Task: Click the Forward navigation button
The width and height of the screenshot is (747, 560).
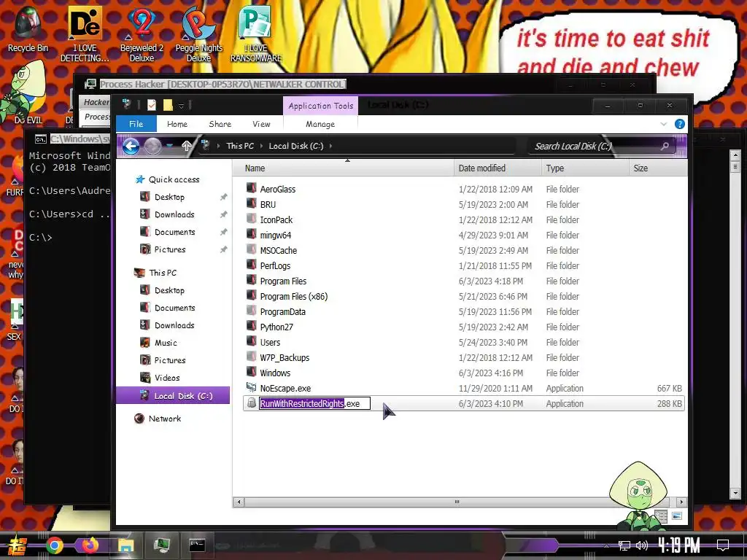Action: [x=152, y=146]
